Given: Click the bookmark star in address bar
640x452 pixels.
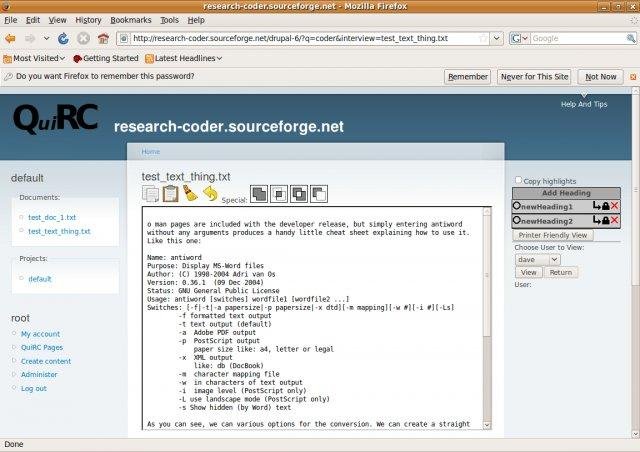Looking at the screenshot, I should point(483,38).
